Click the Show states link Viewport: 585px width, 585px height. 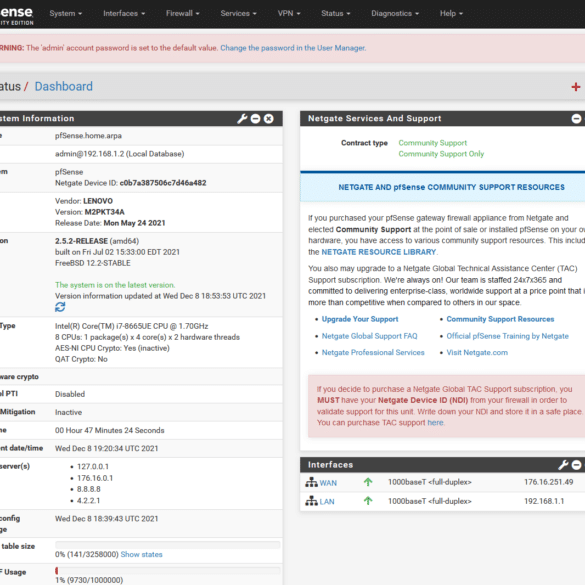click(x=141, y=554)
